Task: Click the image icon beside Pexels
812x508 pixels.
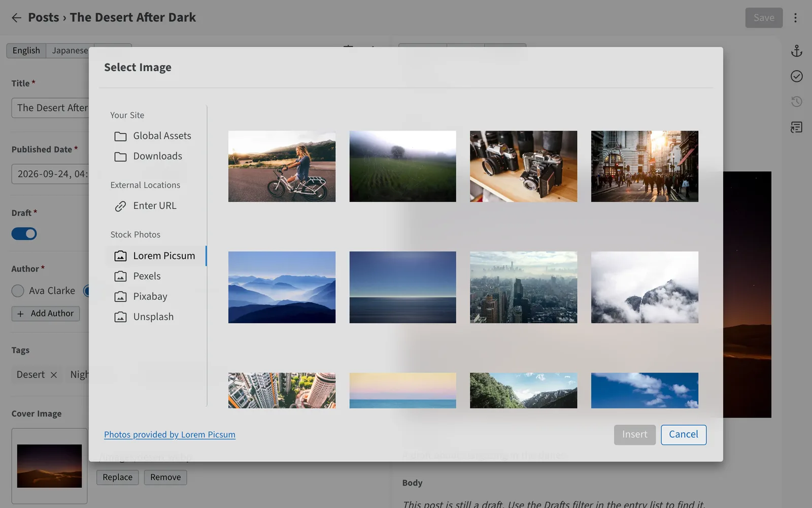Action: pos(120,276)
